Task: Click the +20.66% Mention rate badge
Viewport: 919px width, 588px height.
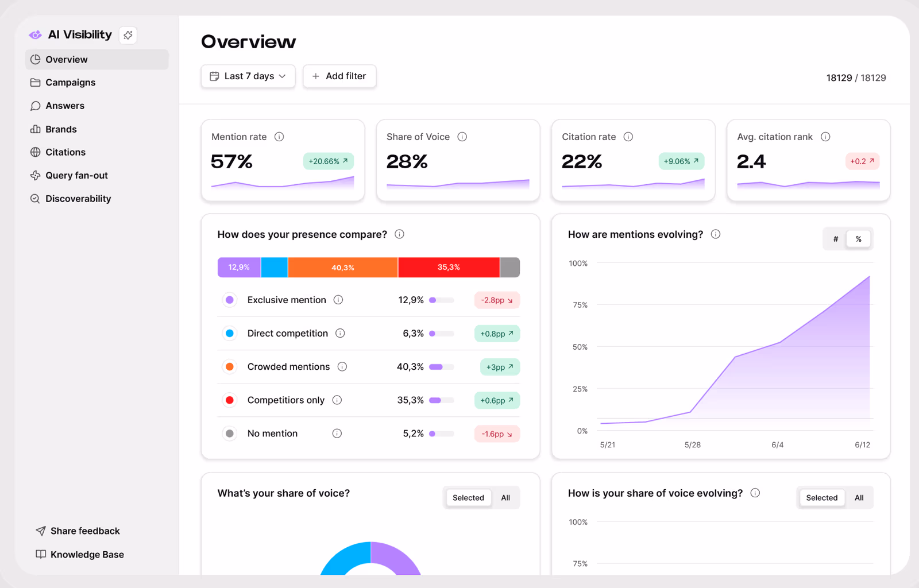Action: (x=329, y=161)
